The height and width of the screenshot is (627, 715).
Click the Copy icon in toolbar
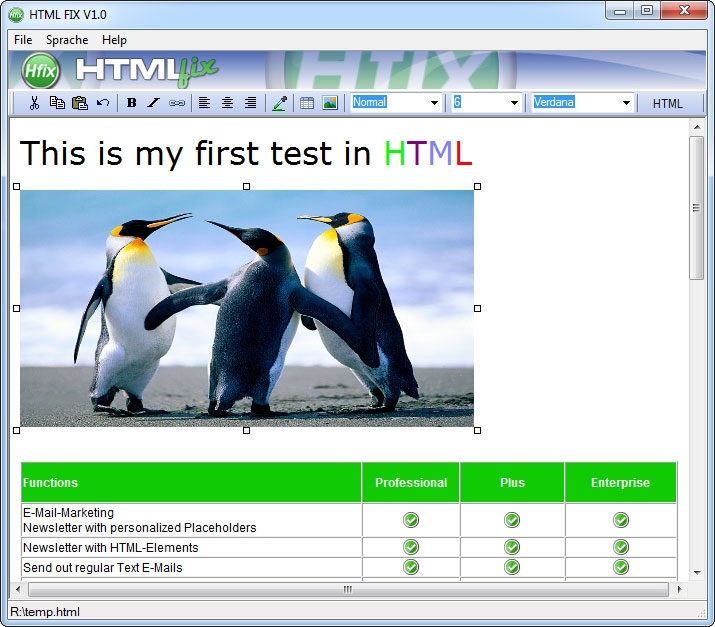click(x=57, y=103)
